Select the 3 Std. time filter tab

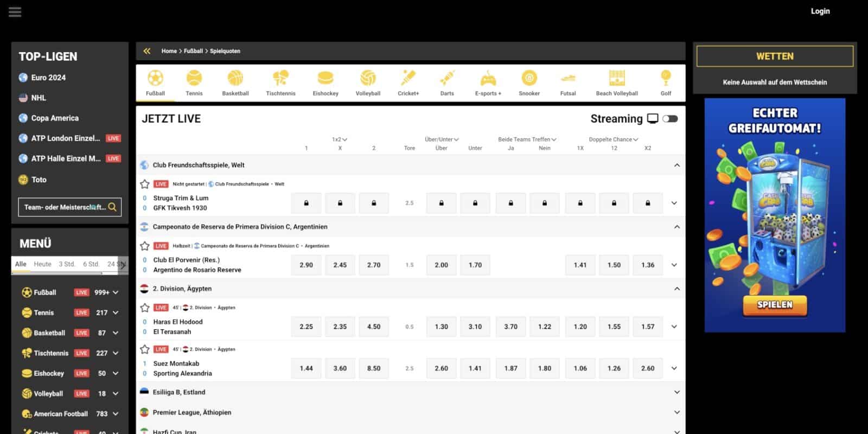[x=67, y=264]
